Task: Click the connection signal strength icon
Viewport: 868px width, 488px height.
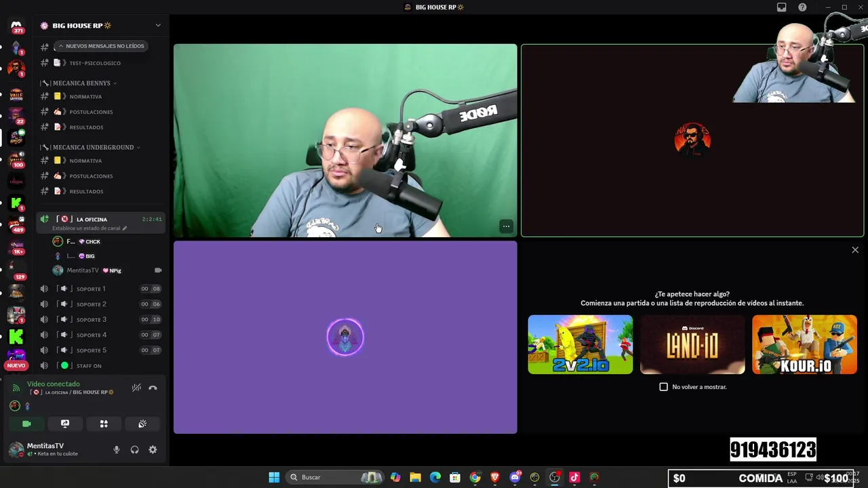Action: pos(16,388)
